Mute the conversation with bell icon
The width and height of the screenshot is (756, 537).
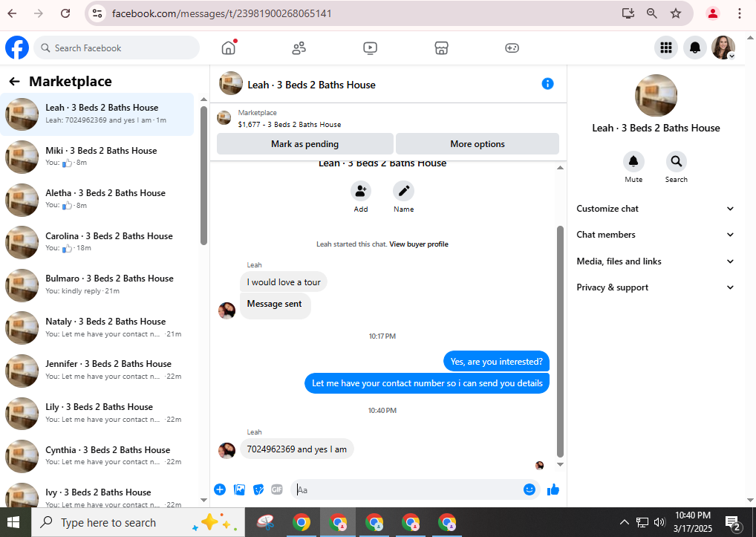pyautogui.click(x=633, y=161)
